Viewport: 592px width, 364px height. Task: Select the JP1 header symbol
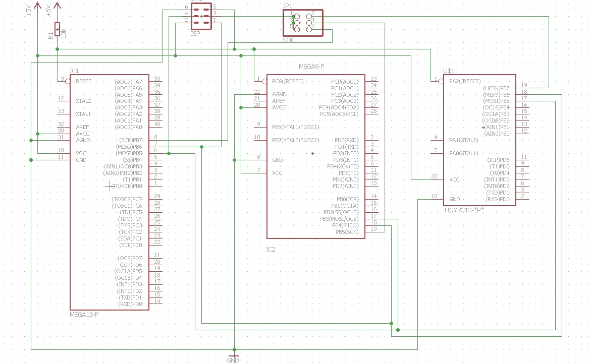click(x=303, y=23)
